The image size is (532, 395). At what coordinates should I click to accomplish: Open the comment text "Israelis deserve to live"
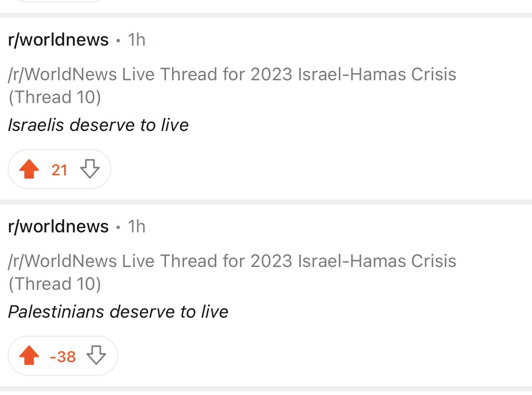[98, 125]
